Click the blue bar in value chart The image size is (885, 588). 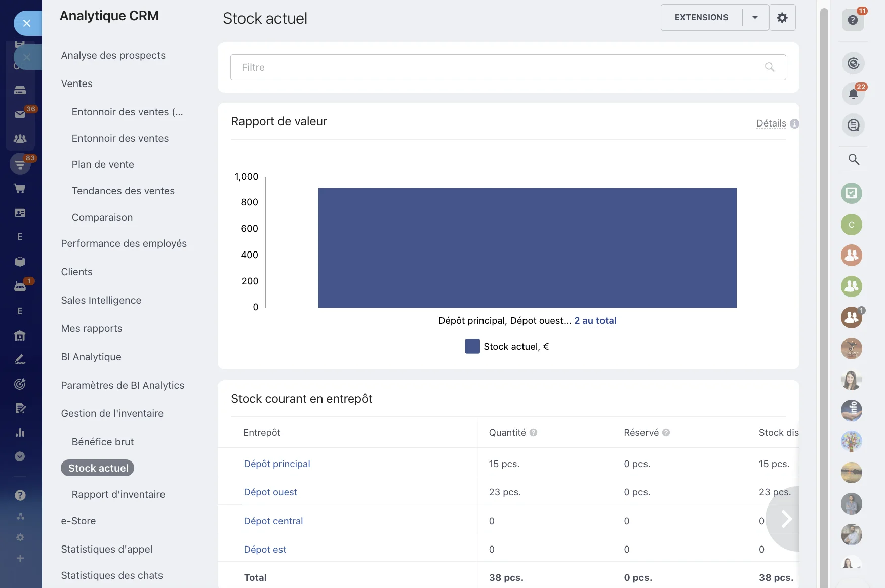(x=527, y=247)
